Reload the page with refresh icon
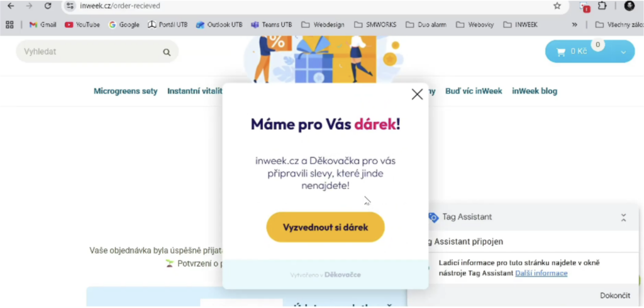This screenshot has height=308, width=644. [48, 6]
